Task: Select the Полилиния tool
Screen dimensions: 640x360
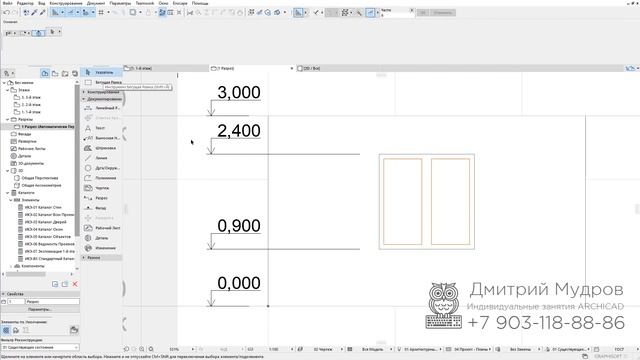Action: [x=101, y=178]
